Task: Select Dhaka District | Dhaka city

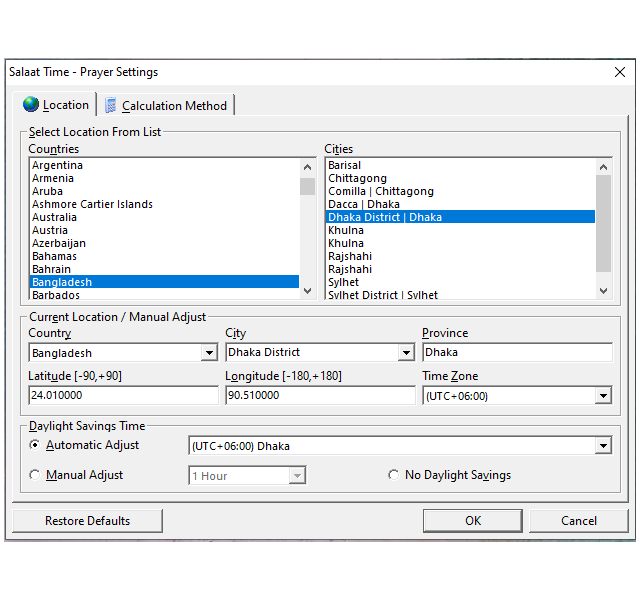Action: tap(460, 217)
